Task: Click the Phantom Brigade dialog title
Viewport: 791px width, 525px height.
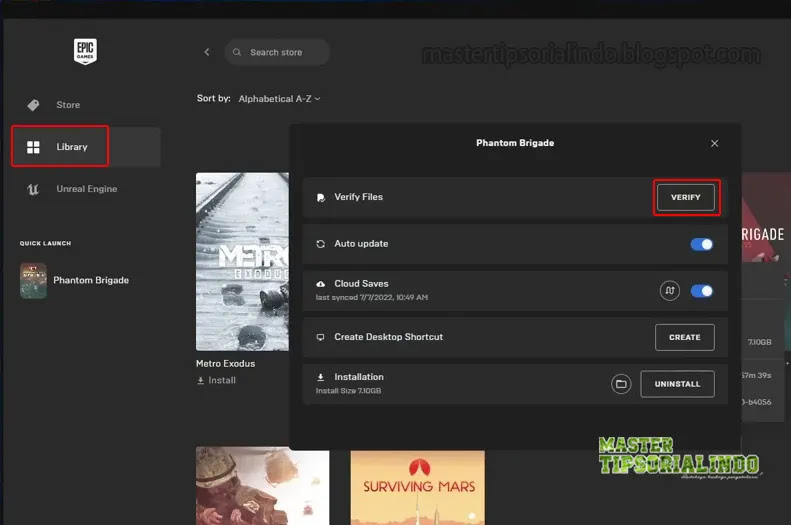Action: coord(515,143)
